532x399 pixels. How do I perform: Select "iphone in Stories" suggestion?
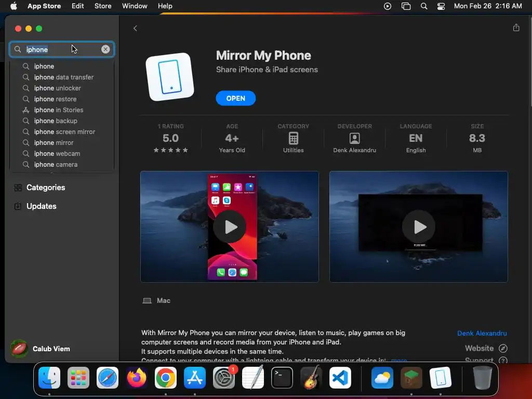62,110
